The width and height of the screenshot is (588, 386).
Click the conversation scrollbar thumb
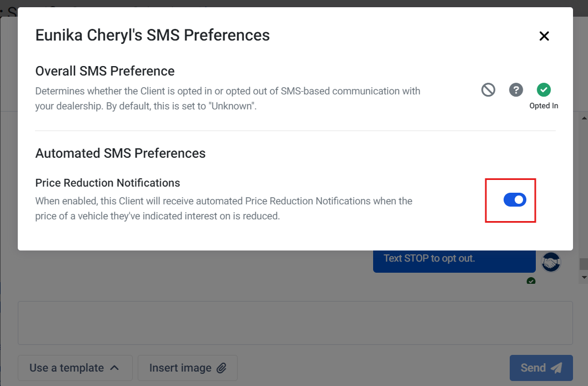pyautogui.click(x=584, y=264)
